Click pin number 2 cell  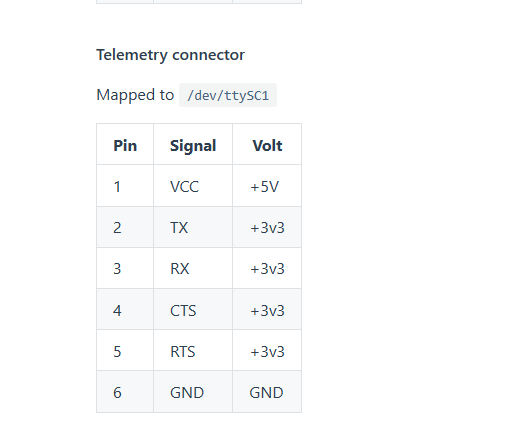pos(125,228)
